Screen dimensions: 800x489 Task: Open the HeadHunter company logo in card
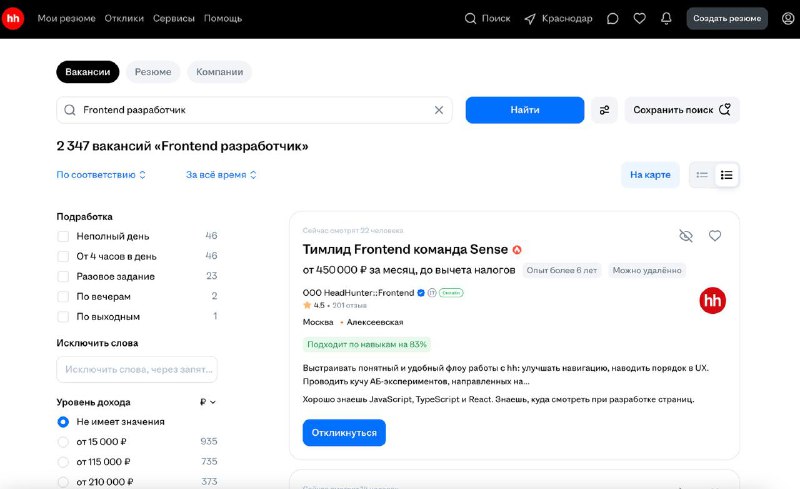click(712, 300)
